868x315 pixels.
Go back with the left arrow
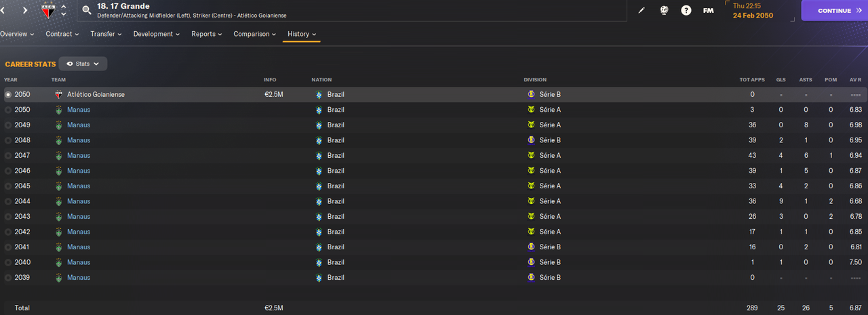(3, 11)
